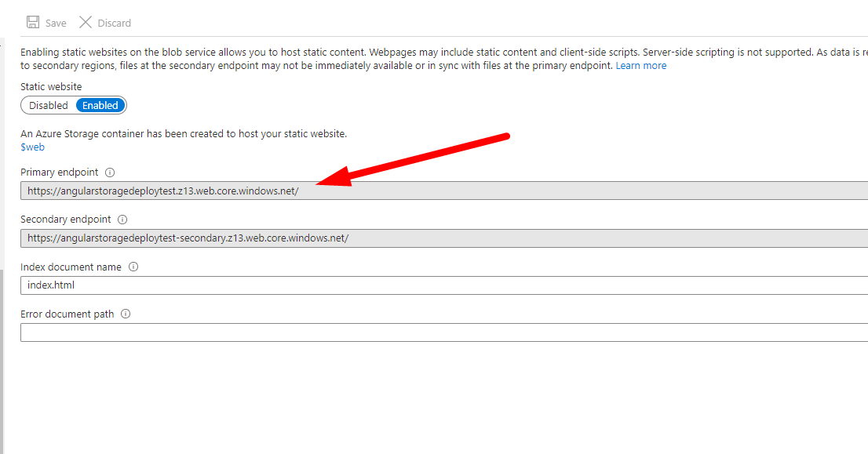Click the floppy disk Save icon

(33, 23)
